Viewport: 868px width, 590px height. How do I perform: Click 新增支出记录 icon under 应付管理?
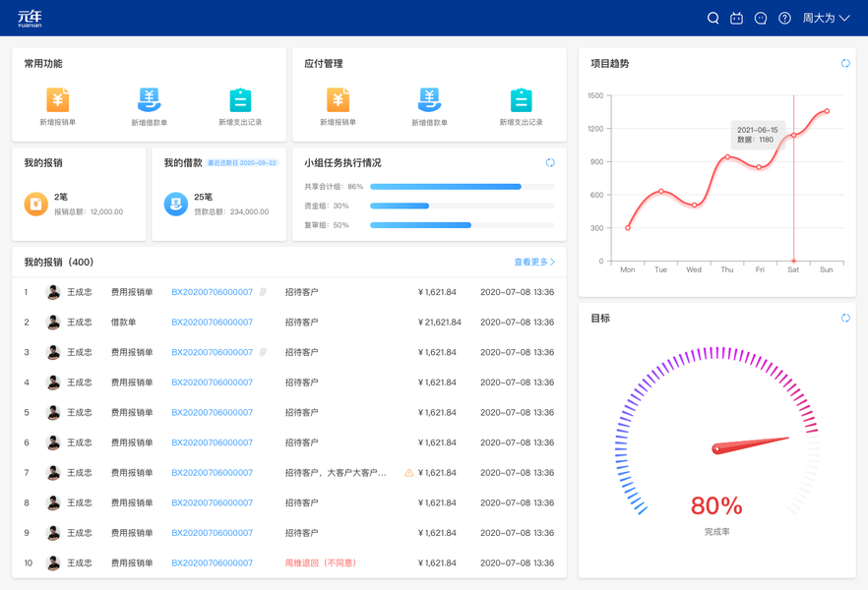tap(521, 100)
